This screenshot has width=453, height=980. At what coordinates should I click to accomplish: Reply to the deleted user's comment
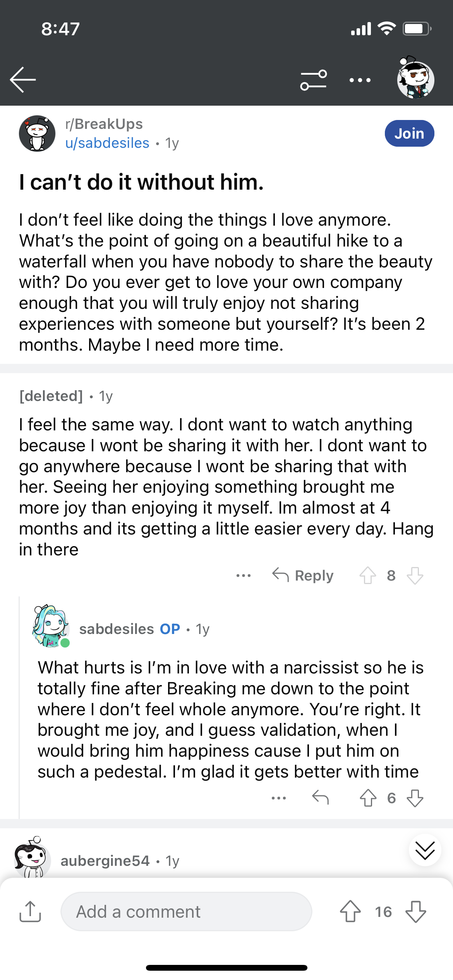tap(303, 576)
